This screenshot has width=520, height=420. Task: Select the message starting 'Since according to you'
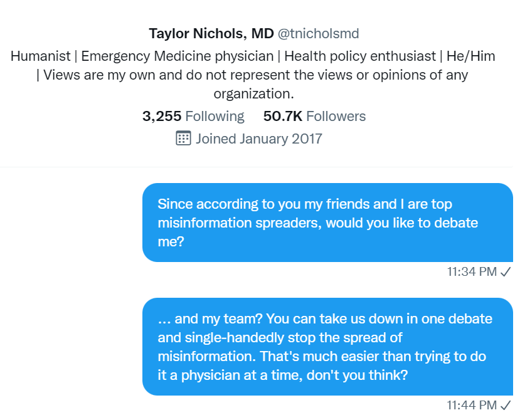tap(327, 223)
